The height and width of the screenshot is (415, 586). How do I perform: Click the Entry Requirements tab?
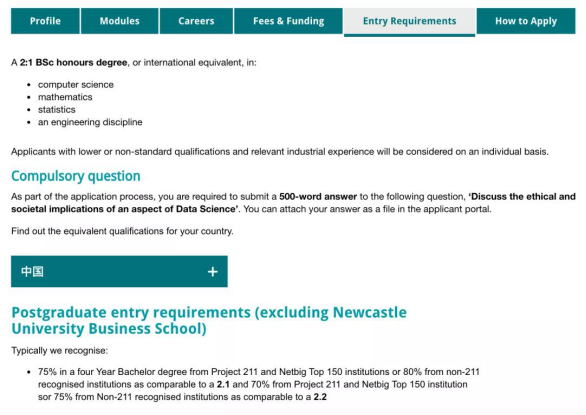[410, 22]
